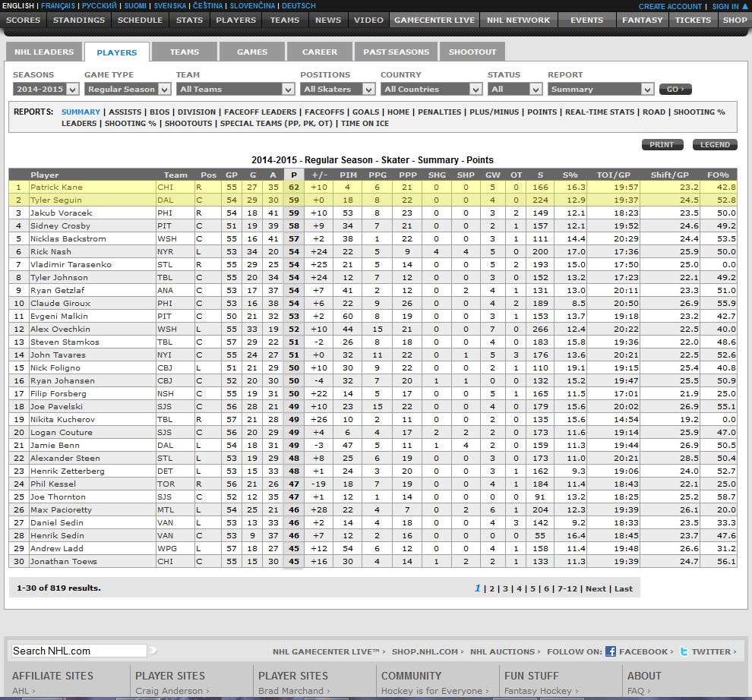Open GAMECENTER LIVE in the top navigation
This screenshot has height=700, width=752.
click(x=434, y=20)
